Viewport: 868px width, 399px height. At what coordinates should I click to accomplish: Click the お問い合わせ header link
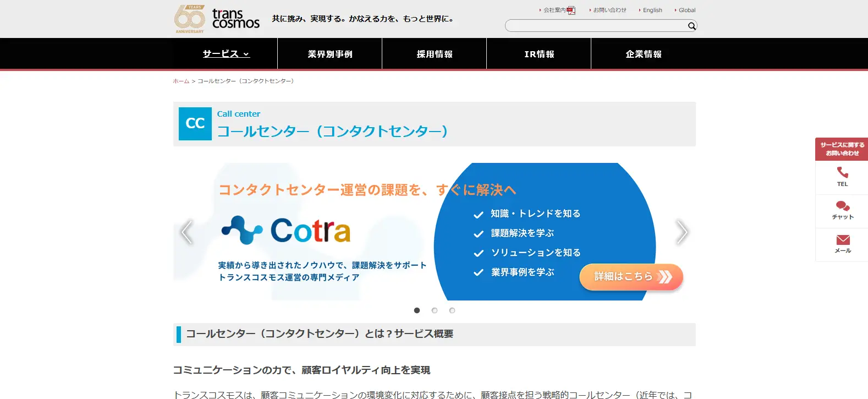609,10
